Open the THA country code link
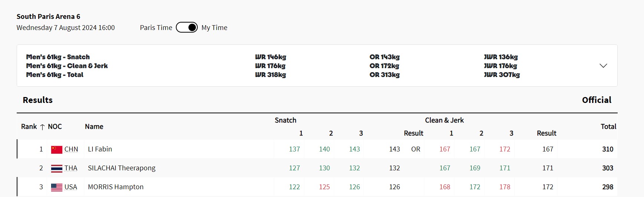 (71, 168)
